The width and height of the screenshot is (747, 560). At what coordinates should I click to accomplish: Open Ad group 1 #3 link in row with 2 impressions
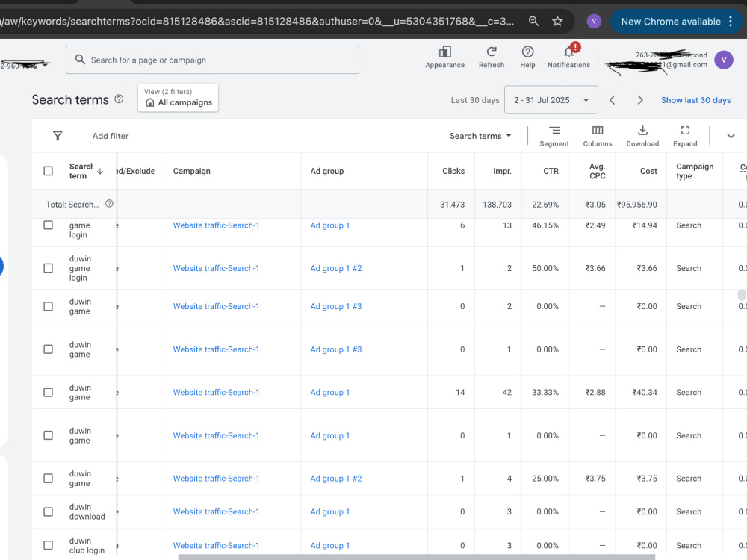(x=336, y=306)
